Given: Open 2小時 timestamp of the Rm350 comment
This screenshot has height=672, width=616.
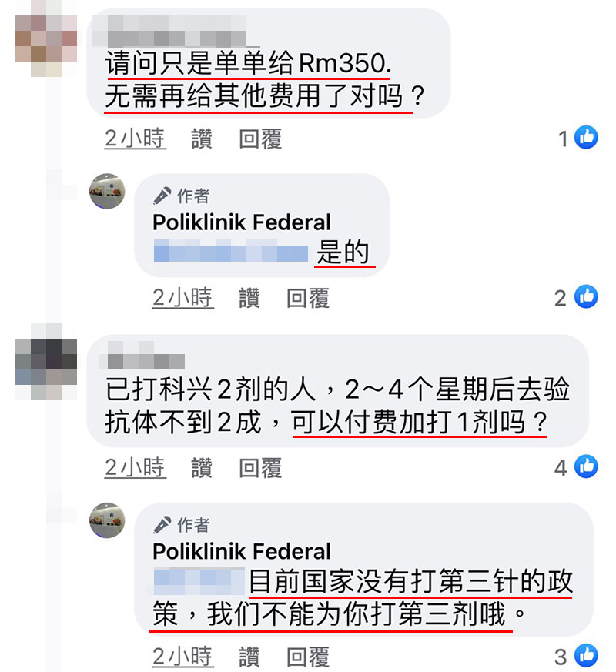Looking at the screenshot, I should tap(135, 139).
